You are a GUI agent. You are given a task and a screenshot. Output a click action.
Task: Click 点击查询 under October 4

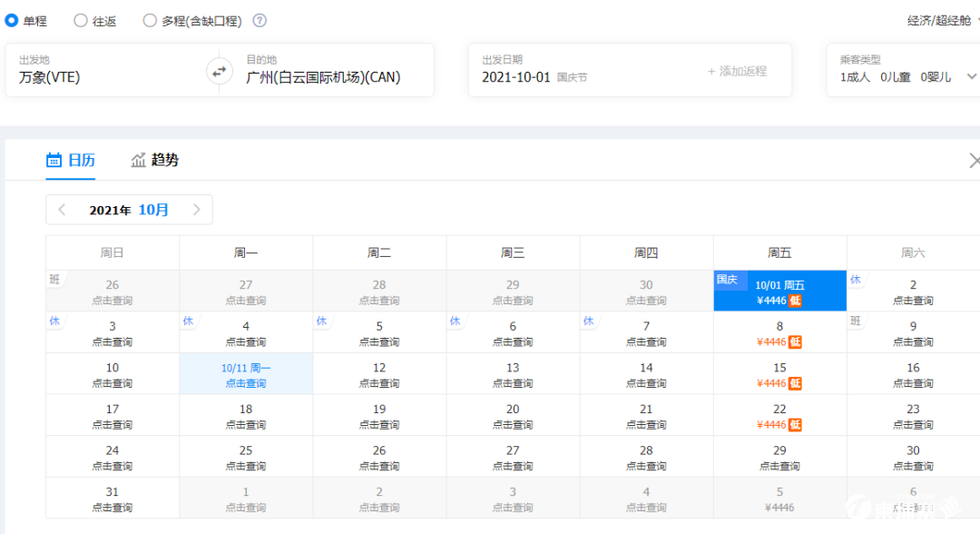tap(246, 342)
